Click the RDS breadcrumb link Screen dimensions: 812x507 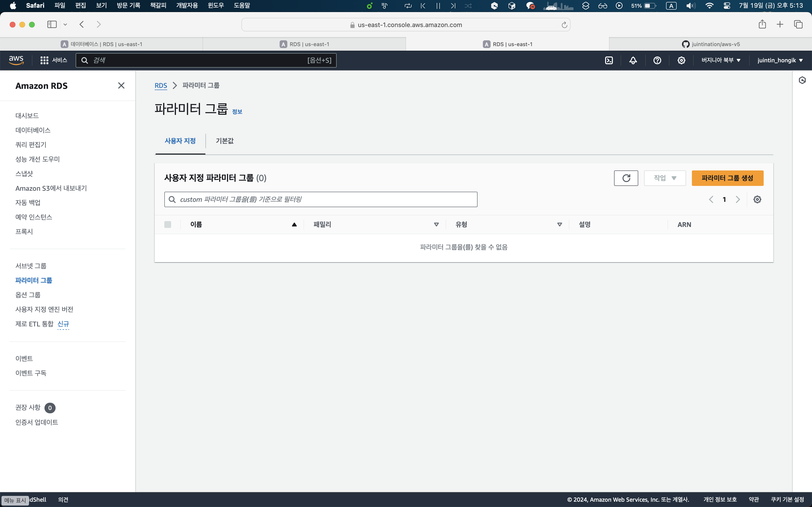pos(161,85)
